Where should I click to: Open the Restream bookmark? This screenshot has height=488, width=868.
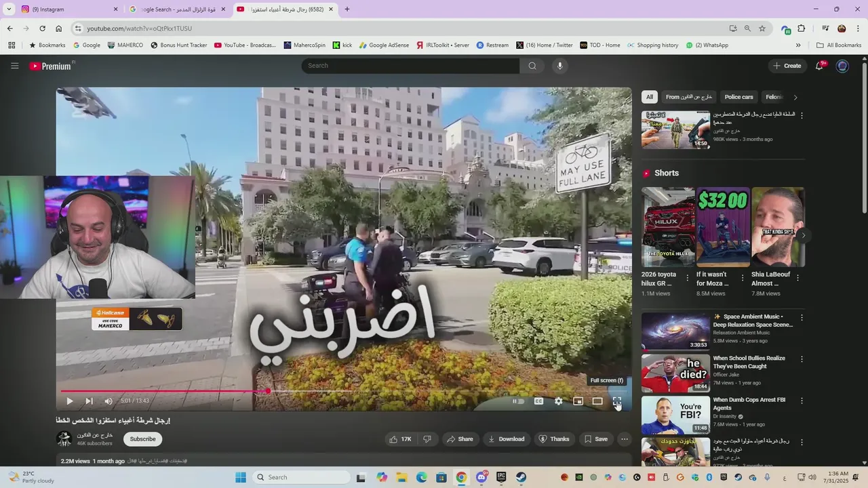pyautogui.click(x=492, y=45)
